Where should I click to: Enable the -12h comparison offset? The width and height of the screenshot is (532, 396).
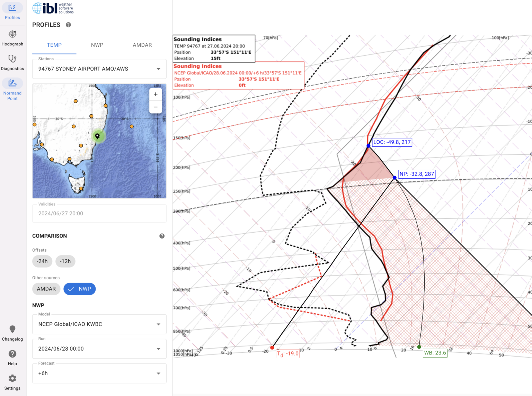[x=65, y=261]
